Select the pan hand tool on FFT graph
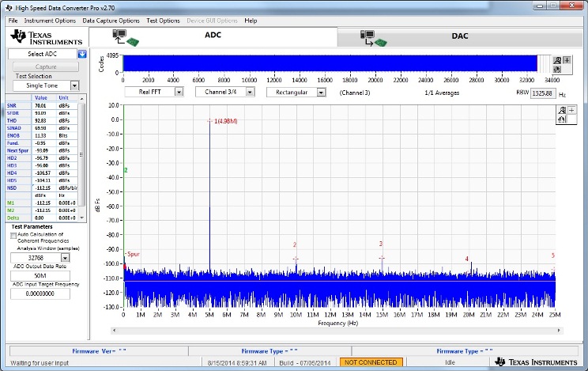 [562, 119]
